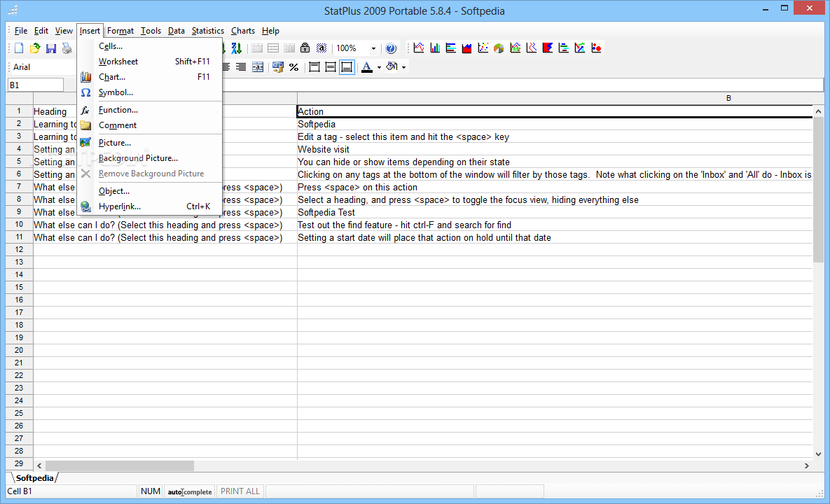Click the scatter plot chart icon

click(483, 48)
